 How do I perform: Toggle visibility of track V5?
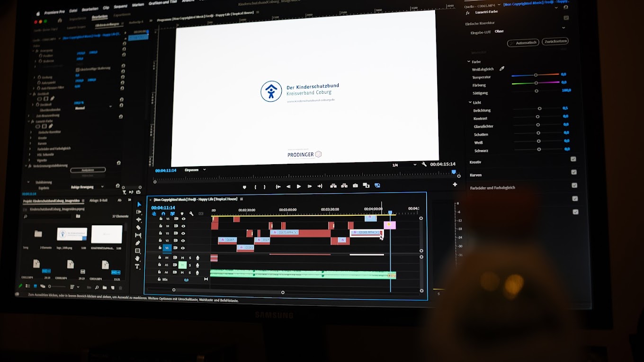coord(184,219)
